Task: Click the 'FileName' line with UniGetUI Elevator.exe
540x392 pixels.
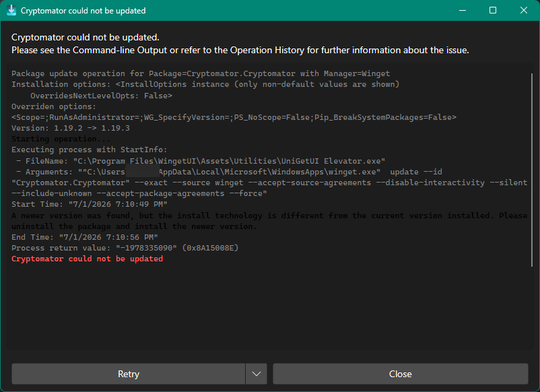Action: 201,161
